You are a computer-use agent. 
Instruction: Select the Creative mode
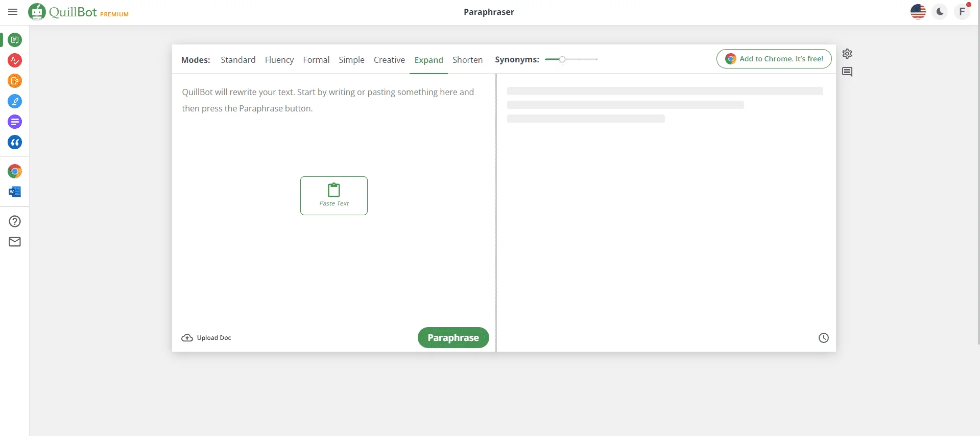(389, 60)
